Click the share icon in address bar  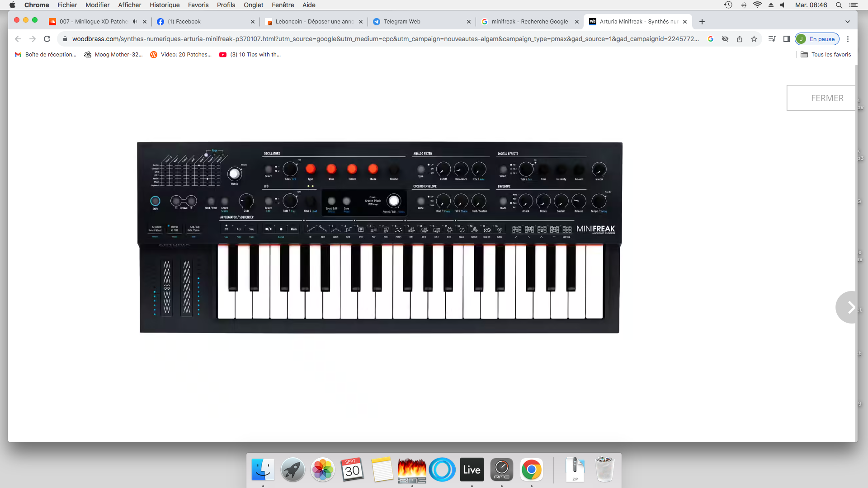point(740,39)
